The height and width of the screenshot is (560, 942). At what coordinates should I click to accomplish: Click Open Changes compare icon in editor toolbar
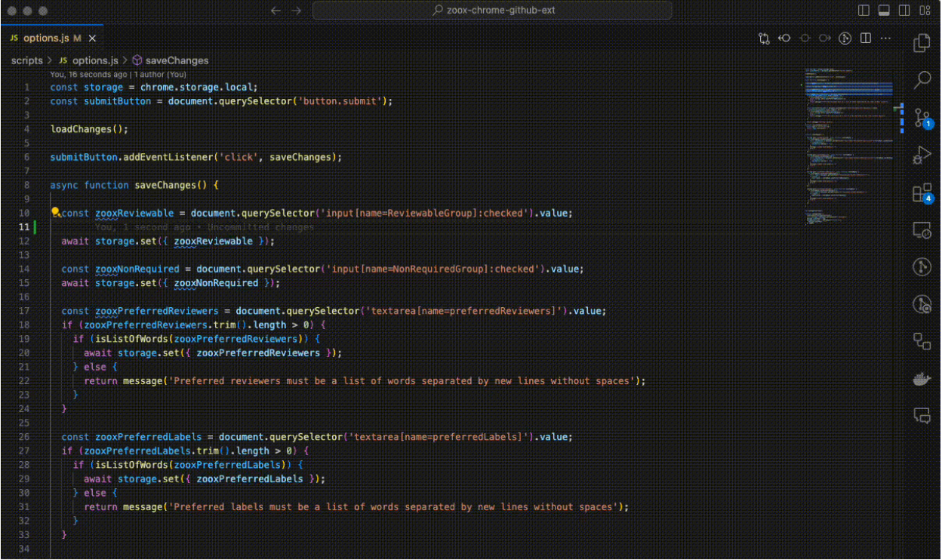tap(765, 38)
